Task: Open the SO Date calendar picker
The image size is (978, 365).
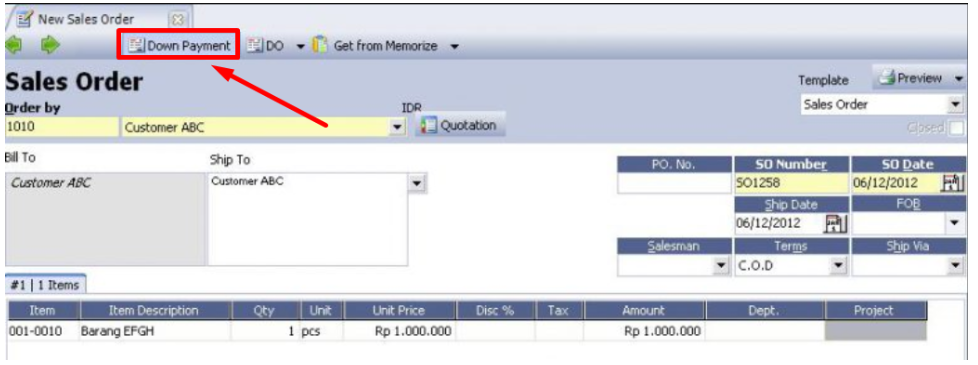Action: [x=953, y=183]
